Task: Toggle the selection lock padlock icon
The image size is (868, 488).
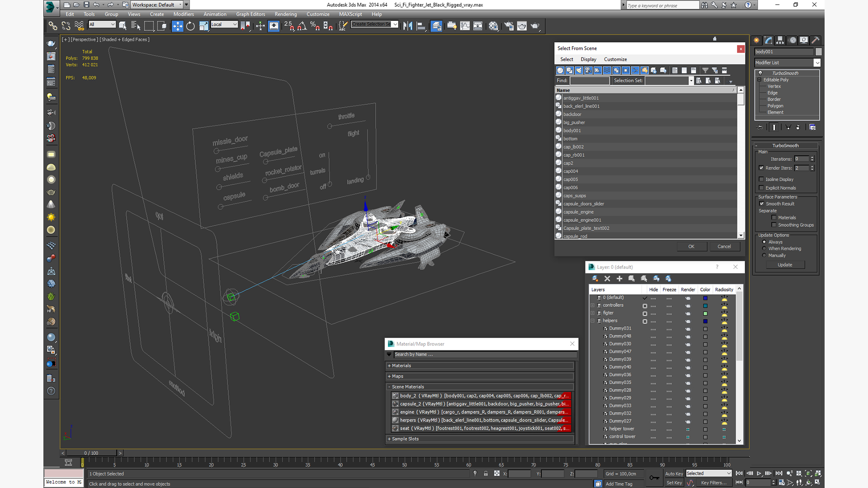Action: [x=486, y=474]
